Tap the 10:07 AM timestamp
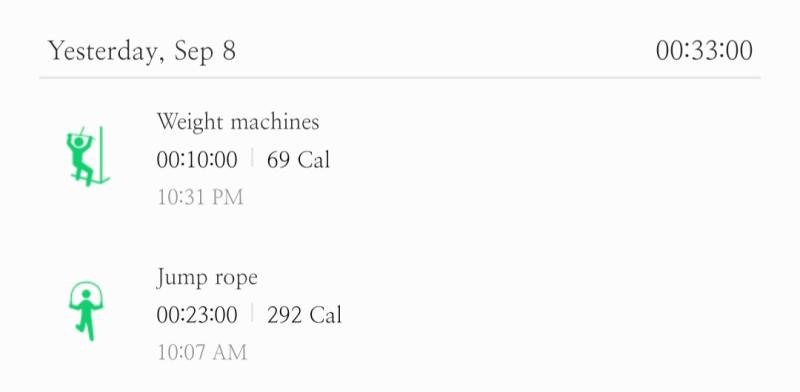 click(202, 353)
